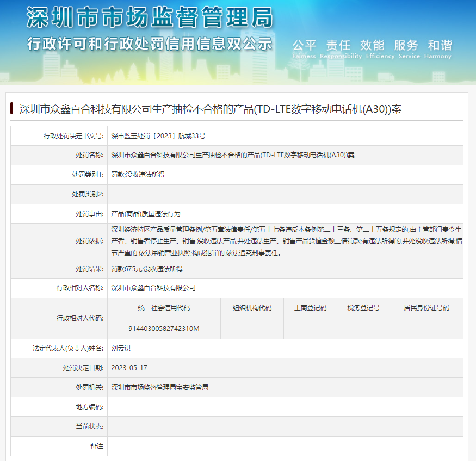Click the 处罚名称 value cell

tap(232, 155)
